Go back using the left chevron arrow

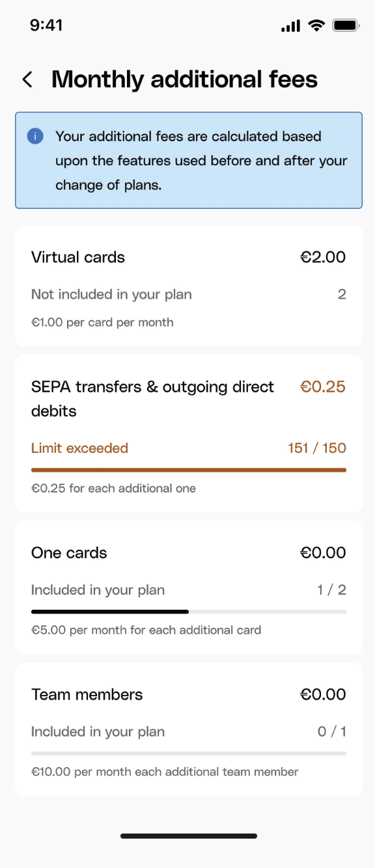(27, 80)
